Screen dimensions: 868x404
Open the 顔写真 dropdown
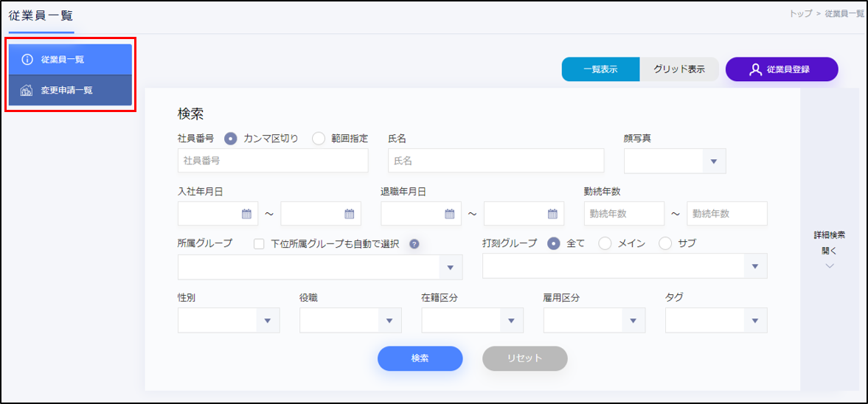[675, 161]
